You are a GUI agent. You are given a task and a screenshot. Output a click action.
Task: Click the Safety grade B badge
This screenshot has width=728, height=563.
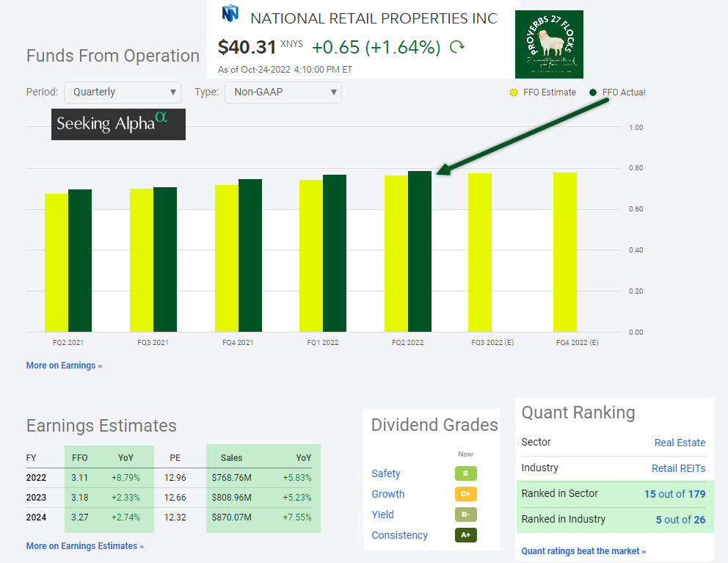(x=465, y=473)
